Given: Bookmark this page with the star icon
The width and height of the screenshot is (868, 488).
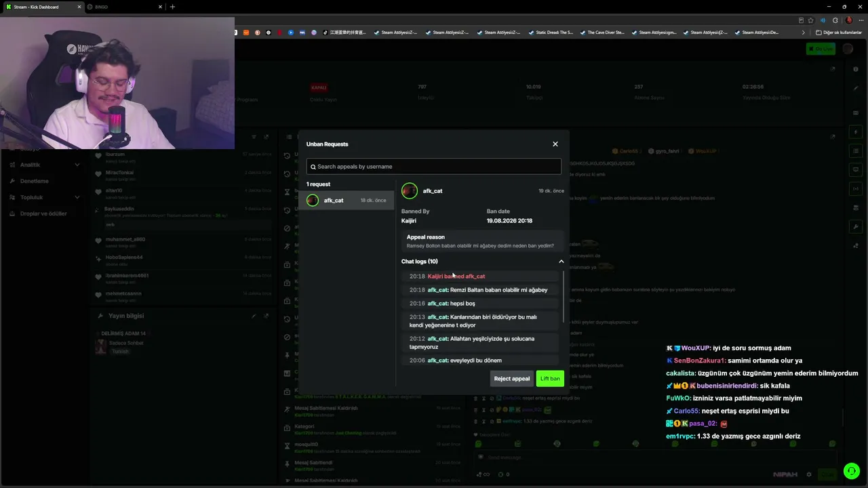Looking at the screenshot, I should (x=810, y=20).
